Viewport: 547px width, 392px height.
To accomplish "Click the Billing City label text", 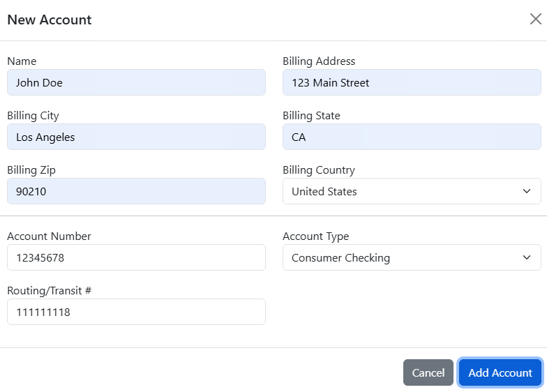I will pyautogui.click(x=33, y=116).
